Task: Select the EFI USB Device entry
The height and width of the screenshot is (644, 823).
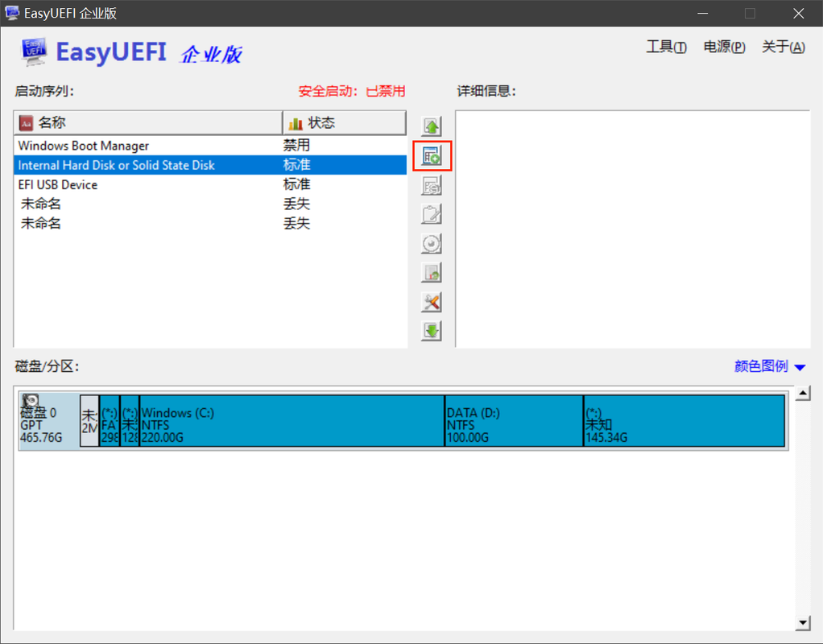Action: pyautogui.click(x=210, y=185)
